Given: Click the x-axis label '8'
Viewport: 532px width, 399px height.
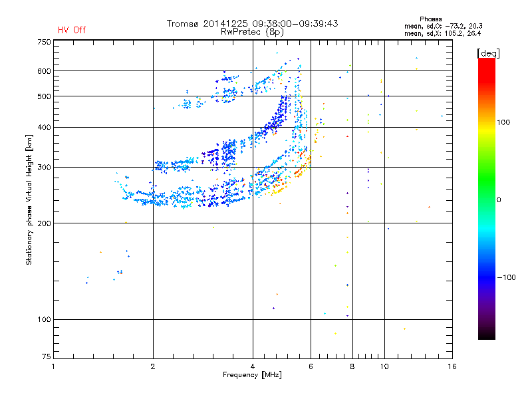Looking at the screenshot, I should [x=352, y=366].
